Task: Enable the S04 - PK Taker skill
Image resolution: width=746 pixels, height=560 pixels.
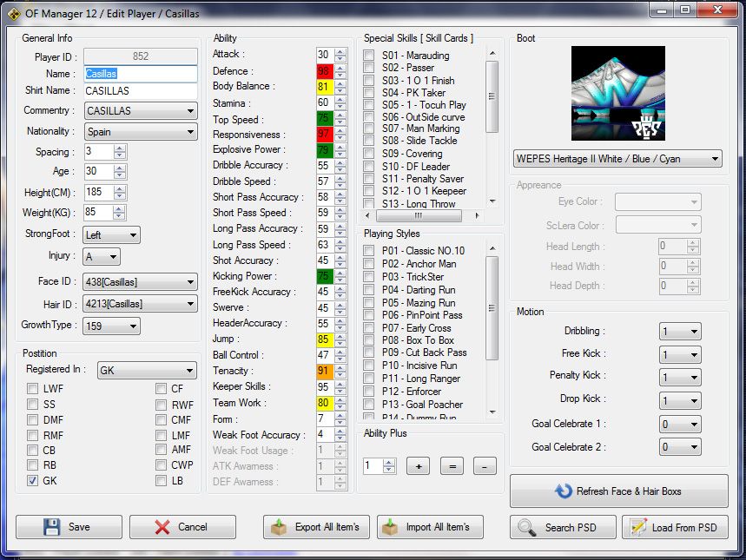Action: [x=369, y=93]
